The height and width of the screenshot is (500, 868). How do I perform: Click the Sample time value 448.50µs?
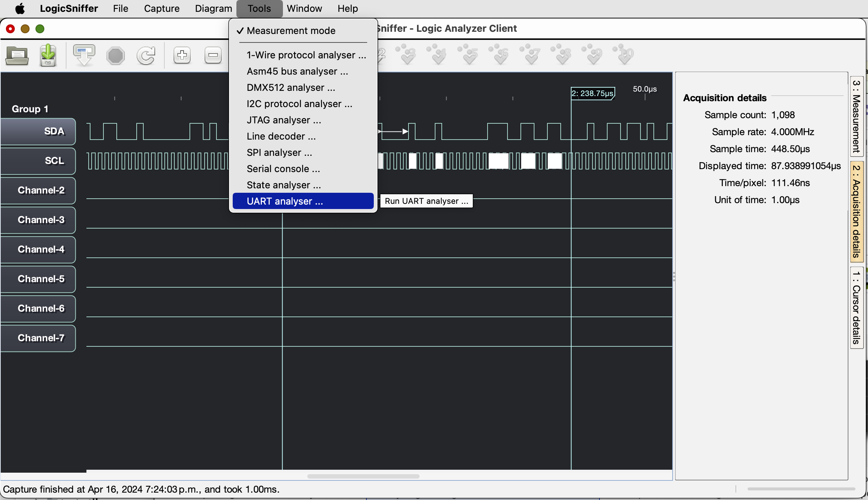tap(790, 149)
